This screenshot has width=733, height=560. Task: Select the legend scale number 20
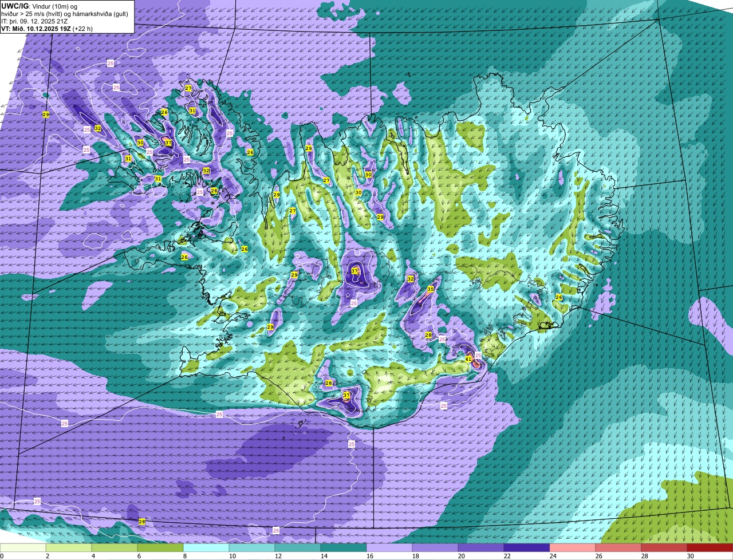pos(462,556)
